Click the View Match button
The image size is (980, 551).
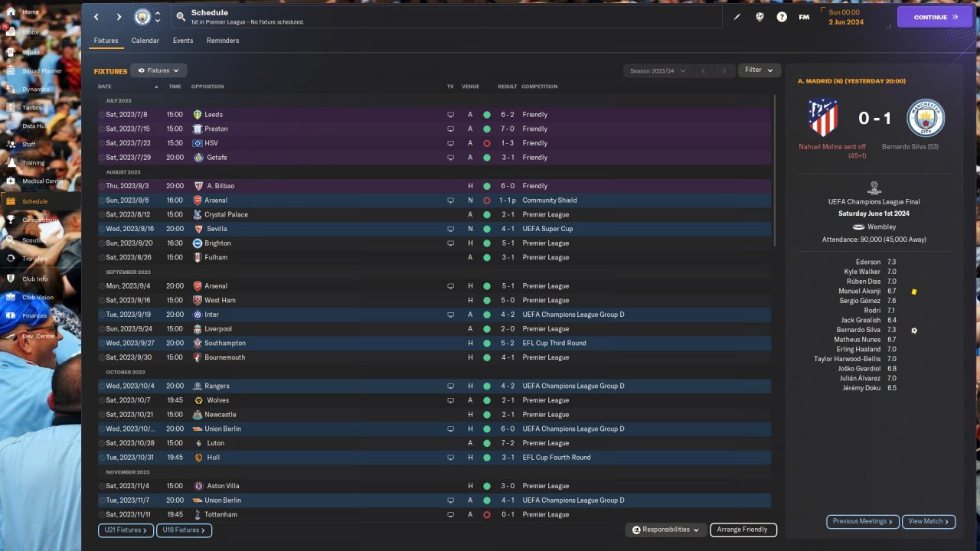[x=929, y=521]
